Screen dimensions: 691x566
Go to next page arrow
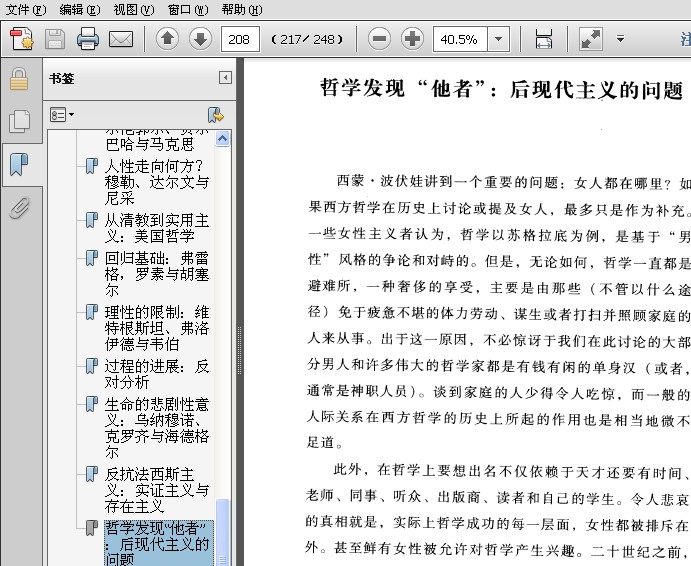click(201, 39)
